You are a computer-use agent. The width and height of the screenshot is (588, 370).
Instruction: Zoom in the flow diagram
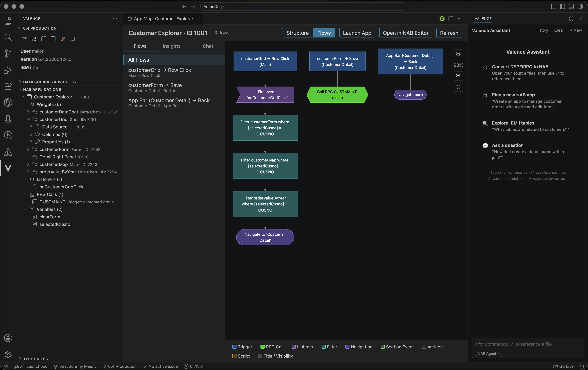458,76
